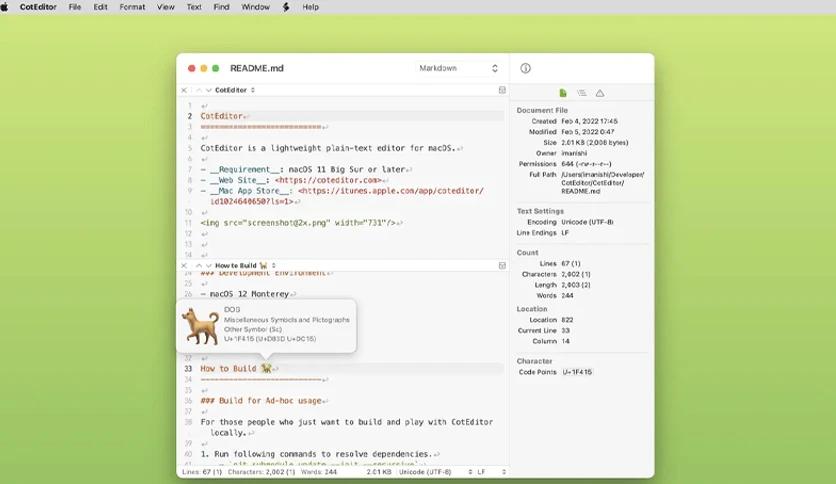Click the Created date 'Feb 4, 2022 17:45'
The image size is (836, 484).
click(x=589, y=122)
